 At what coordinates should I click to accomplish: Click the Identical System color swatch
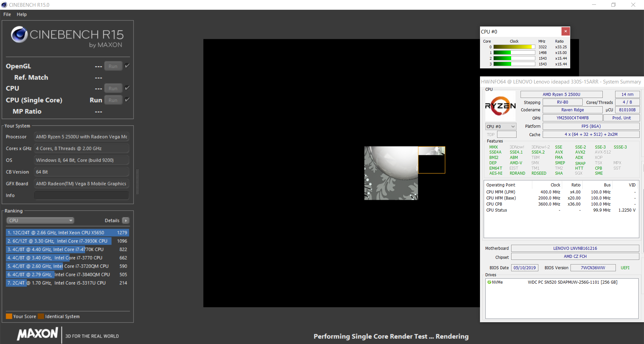[x=41, y=316]
